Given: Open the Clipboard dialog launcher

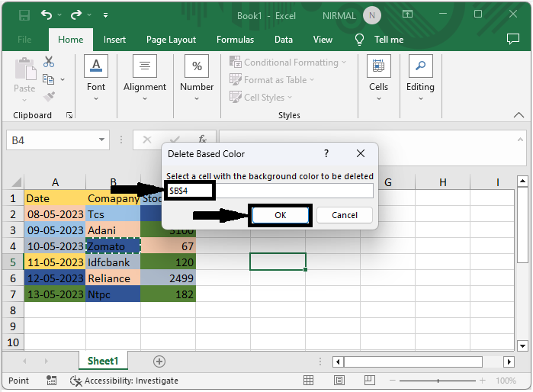Looking at the screenshot, I should click(69, 116).
